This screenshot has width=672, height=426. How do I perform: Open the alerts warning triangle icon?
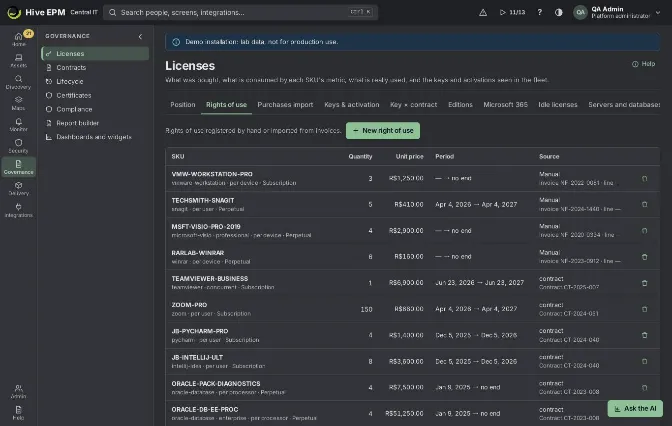[483, 12]
